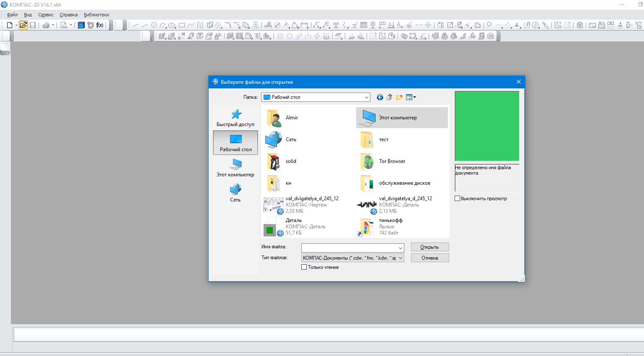This screenshot has height=356, width=644.
Task: Enable the Только чтение checkbox
Action: tap(304, 267)
